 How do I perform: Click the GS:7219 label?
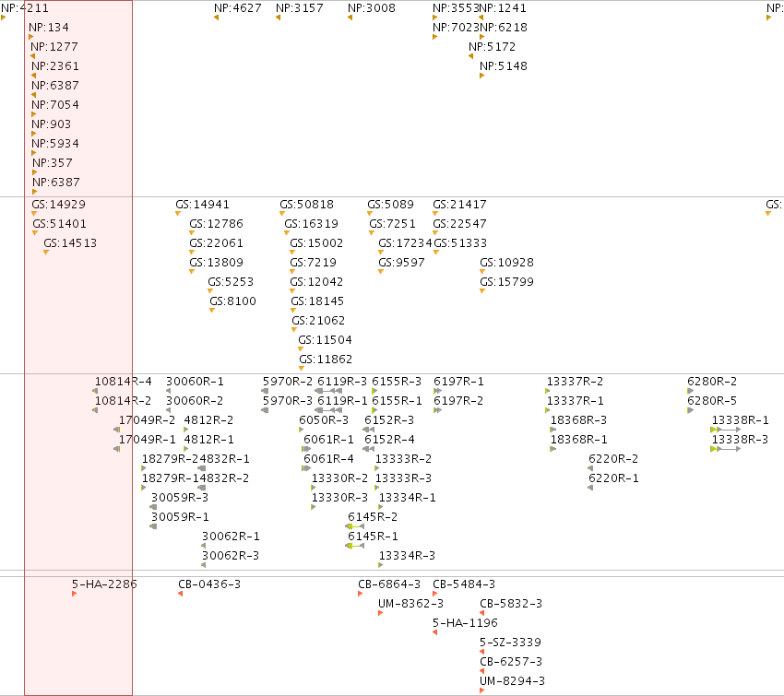point(313,263)
